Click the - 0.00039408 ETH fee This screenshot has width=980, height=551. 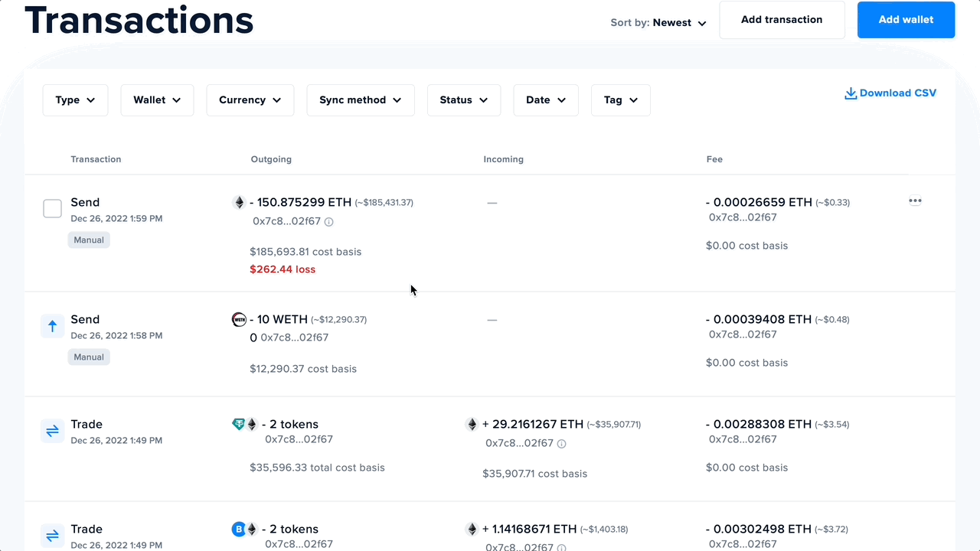click(759, 319)
